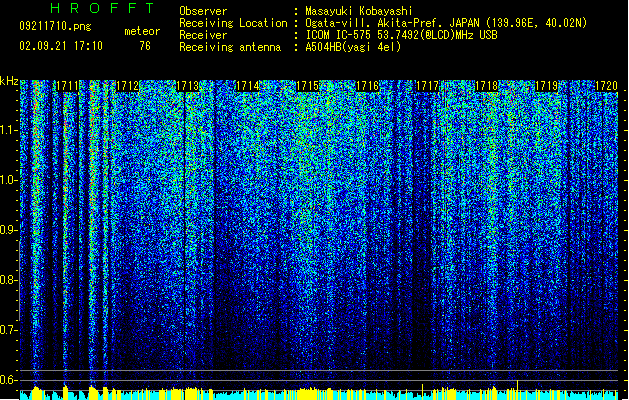Click the meteor count value 76

pos(145,46)
